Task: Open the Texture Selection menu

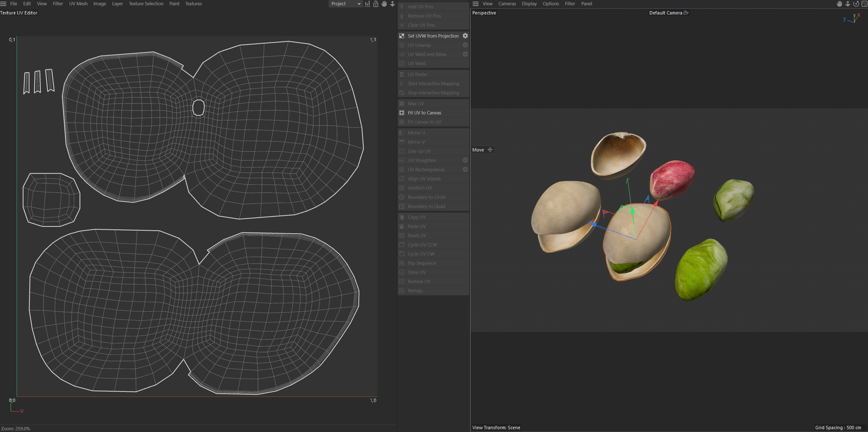Action: [x=146, y=4]
